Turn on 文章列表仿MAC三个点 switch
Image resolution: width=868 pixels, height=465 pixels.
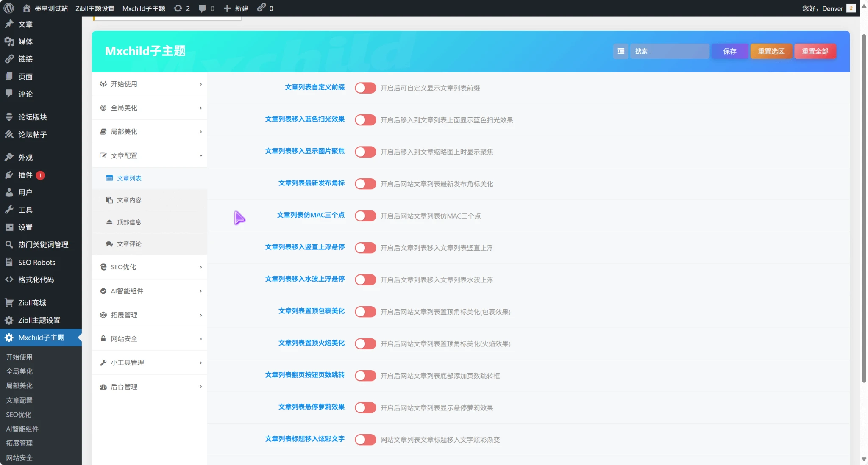(x=365, y=216)
